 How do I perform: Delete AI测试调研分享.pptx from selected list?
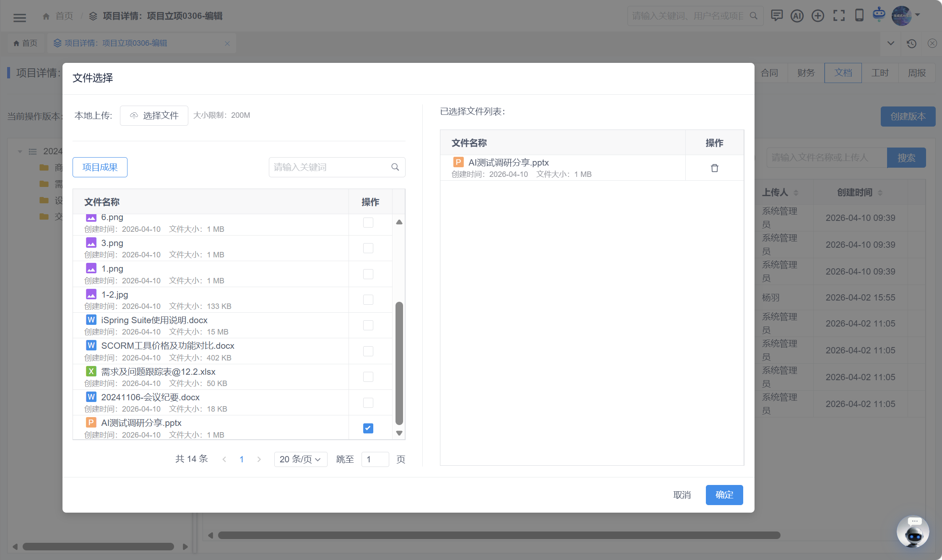coord(714,168)
